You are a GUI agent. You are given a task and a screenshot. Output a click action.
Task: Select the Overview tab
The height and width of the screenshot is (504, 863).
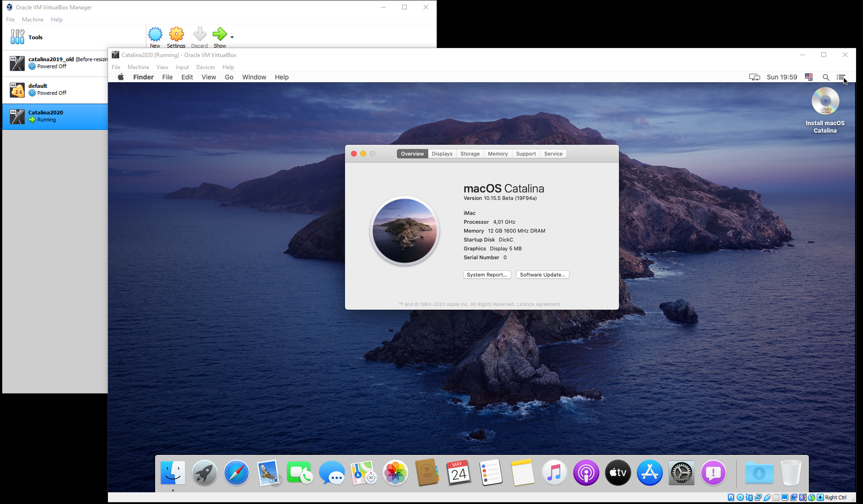coord(412,154)
